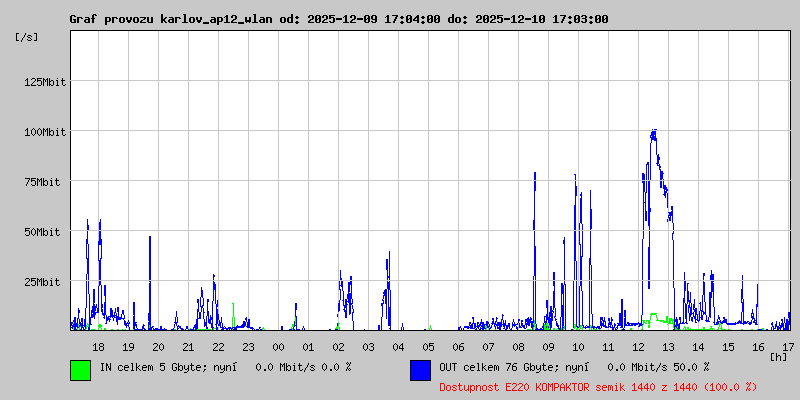
Task: Click the x-axis hour label '13'
Action: (668, 347)
